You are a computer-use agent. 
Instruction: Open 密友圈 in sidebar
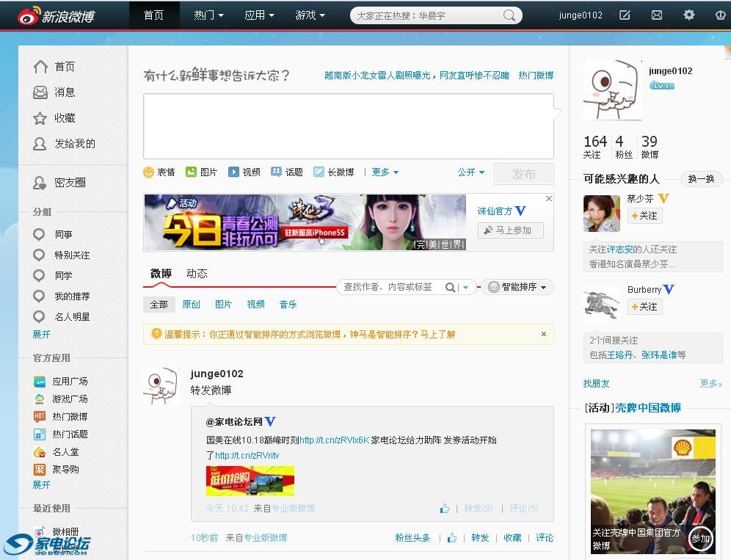click(59, 183)
